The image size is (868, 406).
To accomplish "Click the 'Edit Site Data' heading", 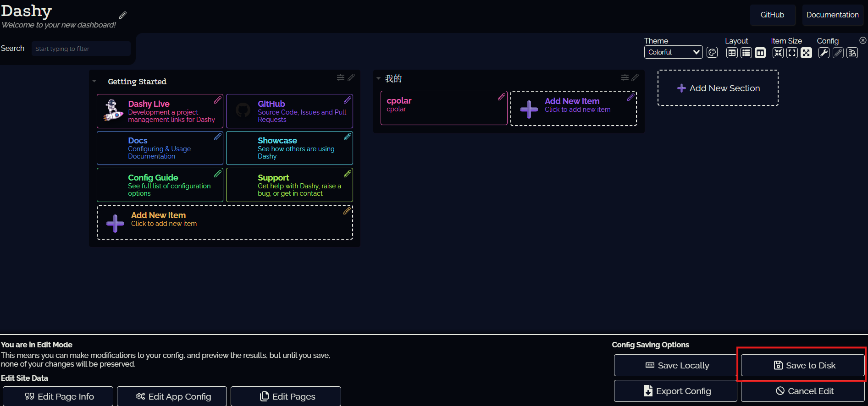I will coord(24,378).
